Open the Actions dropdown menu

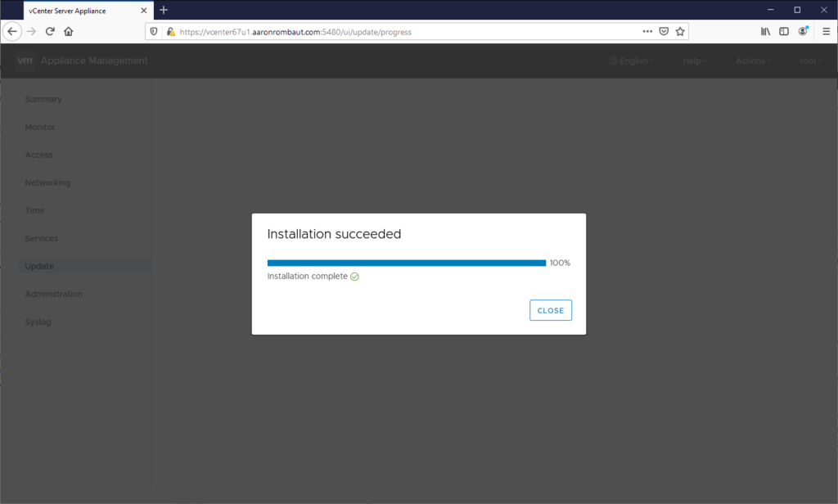point(753,61)
